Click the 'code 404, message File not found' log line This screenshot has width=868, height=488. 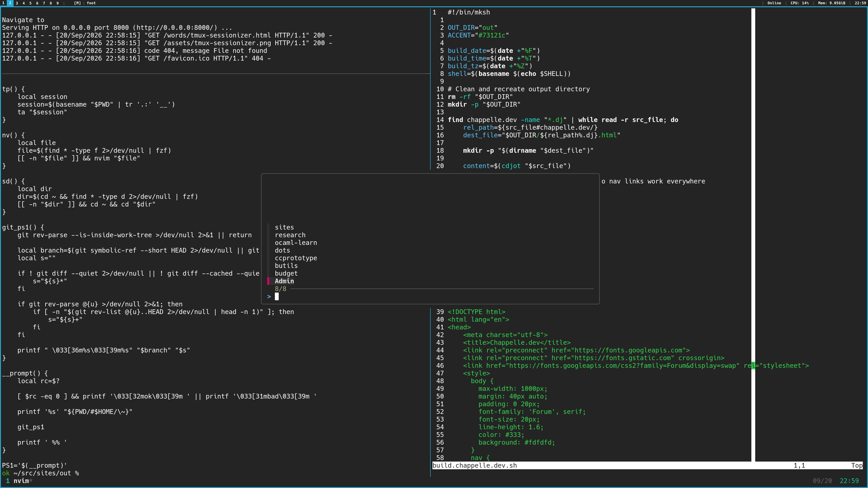(x=135, y=51)
